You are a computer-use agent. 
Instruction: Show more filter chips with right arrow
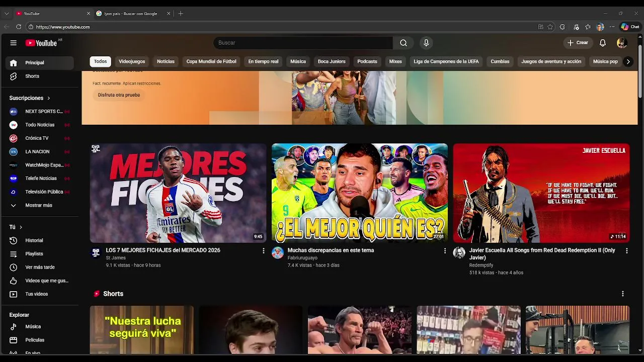628,61
